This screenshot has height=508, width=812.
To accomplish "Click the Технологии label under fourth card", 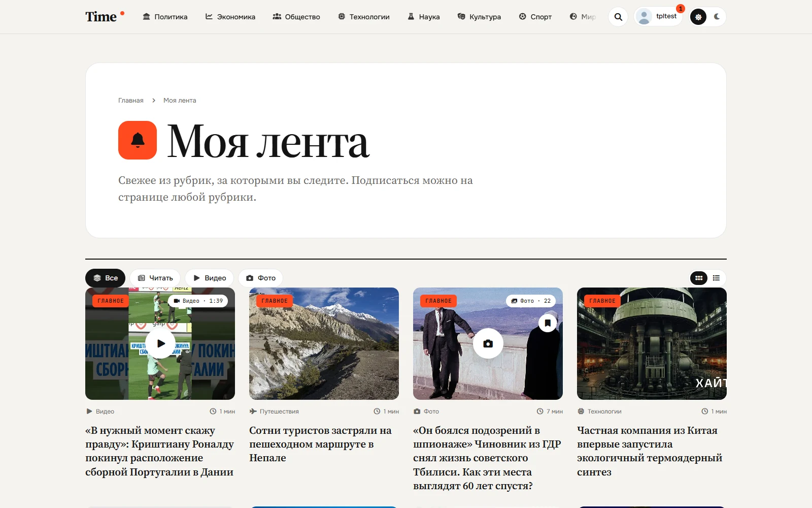I will click(x=599, y=411).
